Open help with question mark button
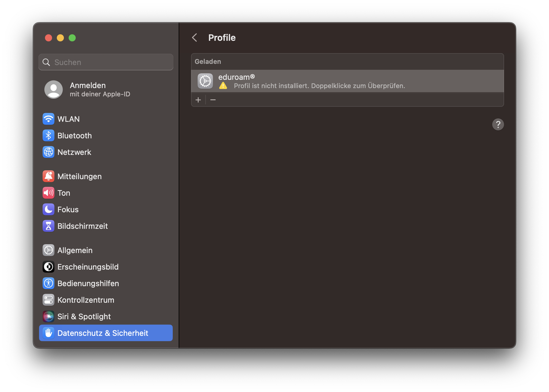The width and height of the screenshot is (549, 392). coord(498,124)
